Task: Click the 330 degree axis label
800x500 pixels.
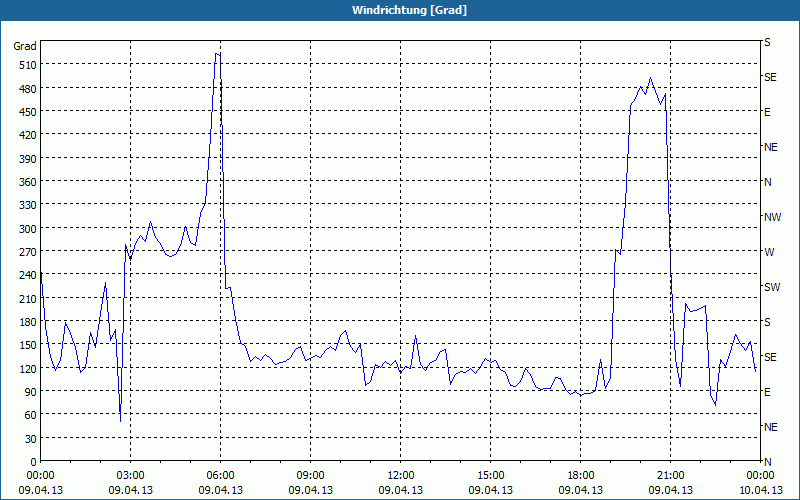Action: click(28, 205)
